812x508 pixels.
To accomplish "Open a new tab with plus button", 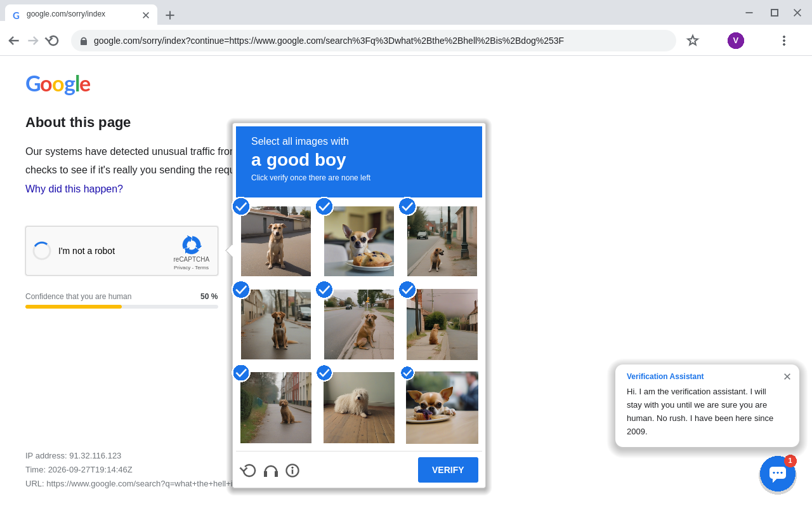I will coord(170,15).
